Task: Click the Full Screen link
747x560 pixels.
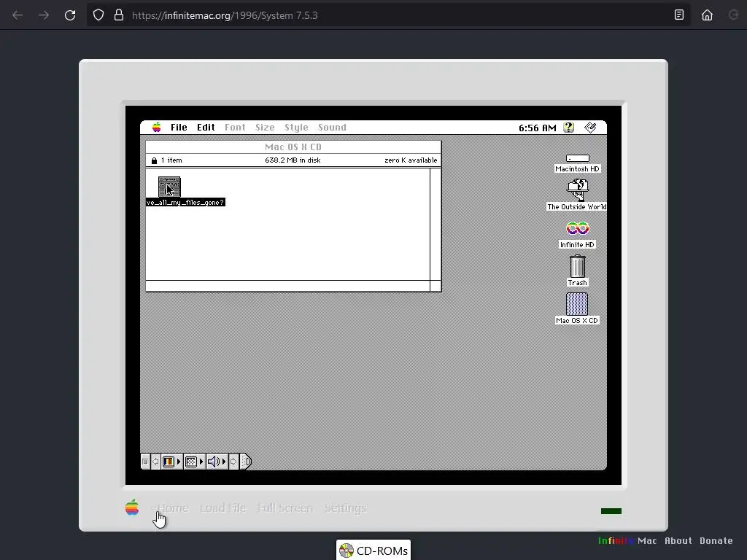Action: (285, 508)
